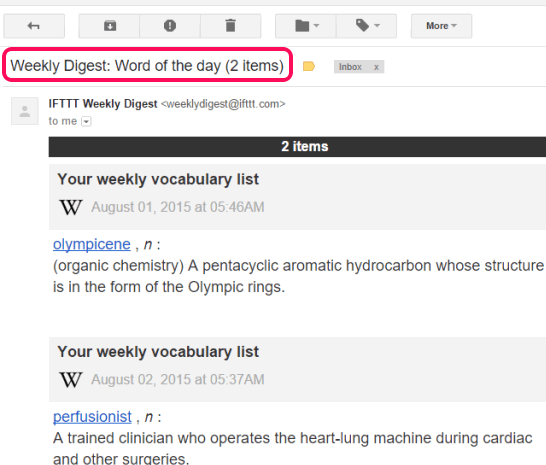Click the back arrow button
This screenshot has height=465, width=546.
34,26
